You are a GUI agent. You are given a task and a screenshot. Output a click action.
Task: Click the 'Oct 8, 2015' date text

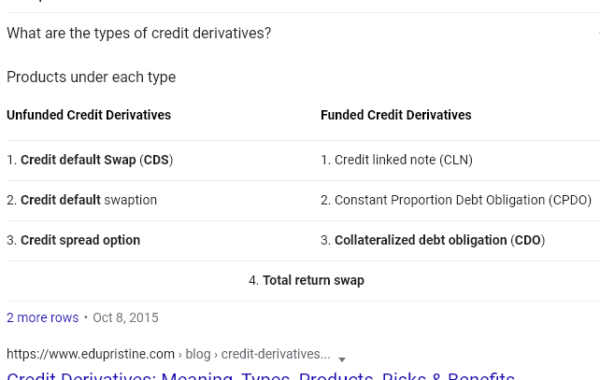[126, 318]
